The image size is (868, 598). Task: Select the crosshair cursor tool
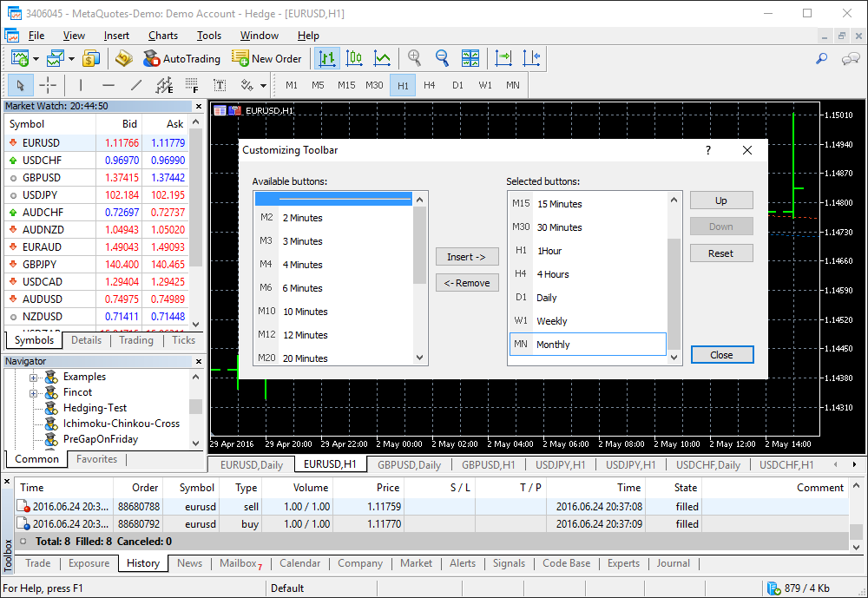pos(48,85)
